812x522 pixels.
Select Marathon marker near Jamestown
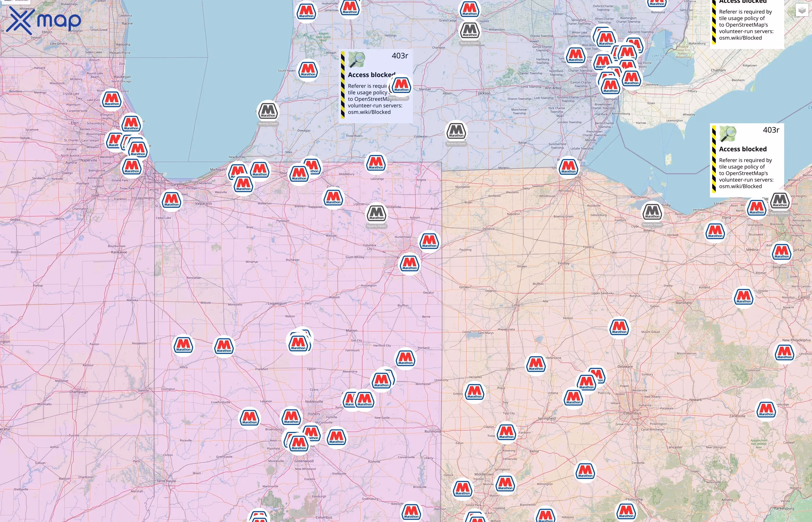350,8
